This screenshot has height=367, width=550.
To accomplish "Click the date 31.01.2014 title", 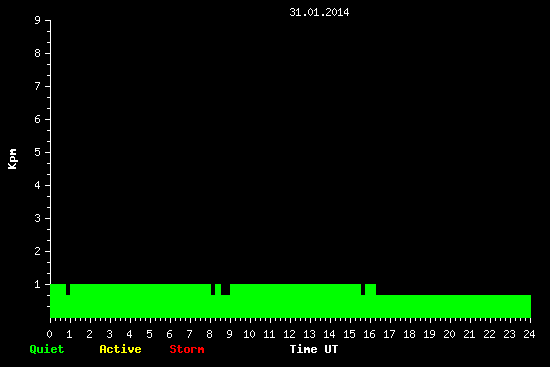I will pyautogui.click(x=319, y=12).
